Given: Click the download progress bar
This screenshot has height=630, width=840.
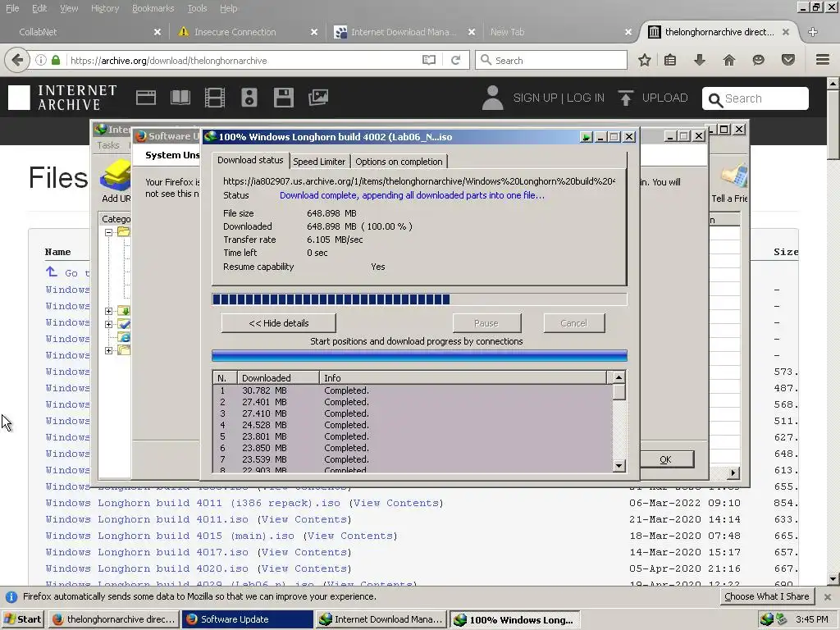Looking at the screenshot, I should (x=419, y=299).
